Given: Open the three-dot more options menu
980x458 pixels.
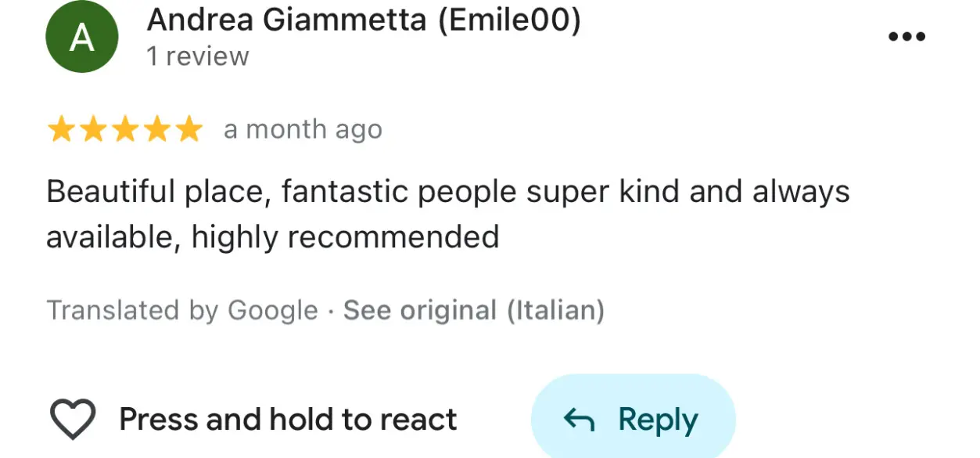Looking at the screenshot, I should 907,37.
